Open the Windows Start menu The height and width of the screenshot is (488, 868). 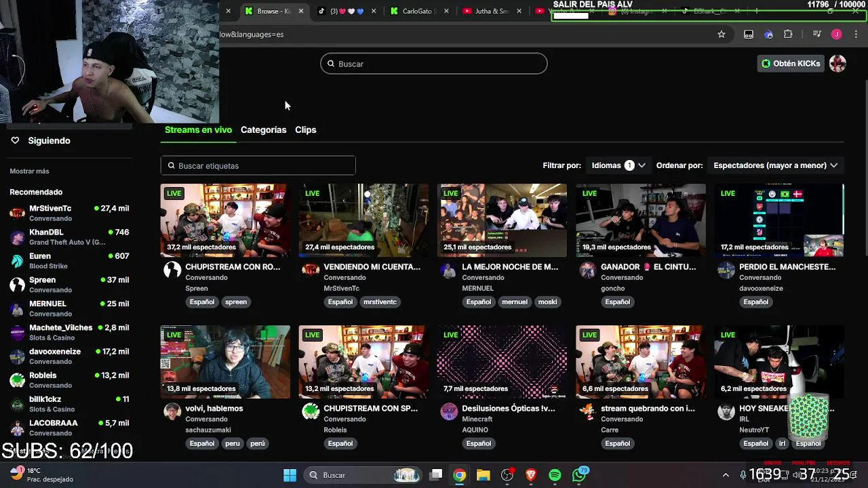click(x=290, y=475)
